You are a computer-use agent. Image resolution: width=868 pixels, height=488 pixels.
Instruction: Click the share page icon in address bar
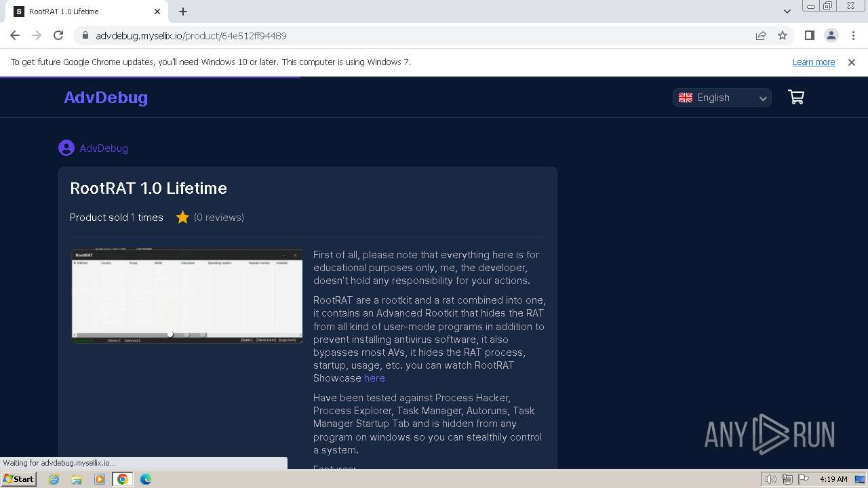pos(761,35)
